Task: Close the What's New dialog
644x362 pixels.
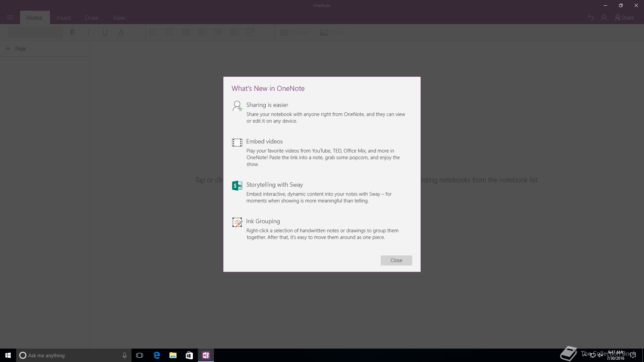Action: coord(396,260)
